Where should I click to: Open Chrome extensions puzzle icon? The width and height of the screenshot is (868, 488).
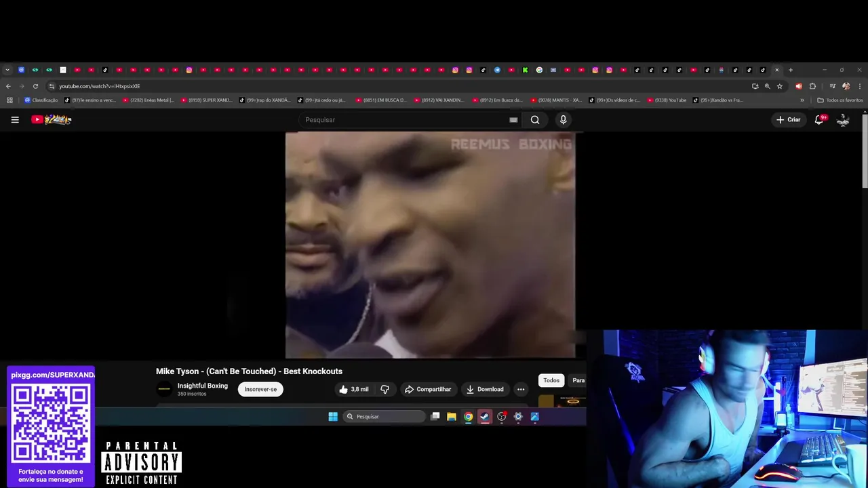[x=812, y=86]
